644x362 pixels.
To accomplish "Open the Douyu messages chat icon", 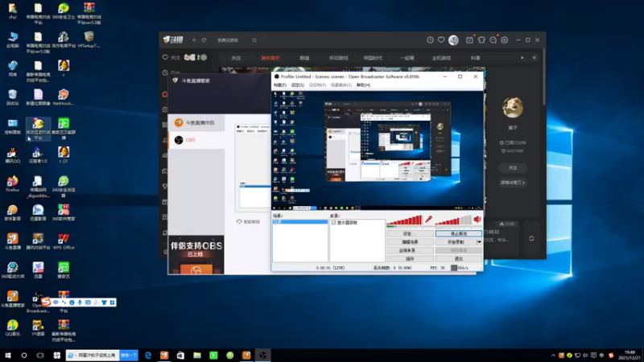I will (x=493, y=39).
